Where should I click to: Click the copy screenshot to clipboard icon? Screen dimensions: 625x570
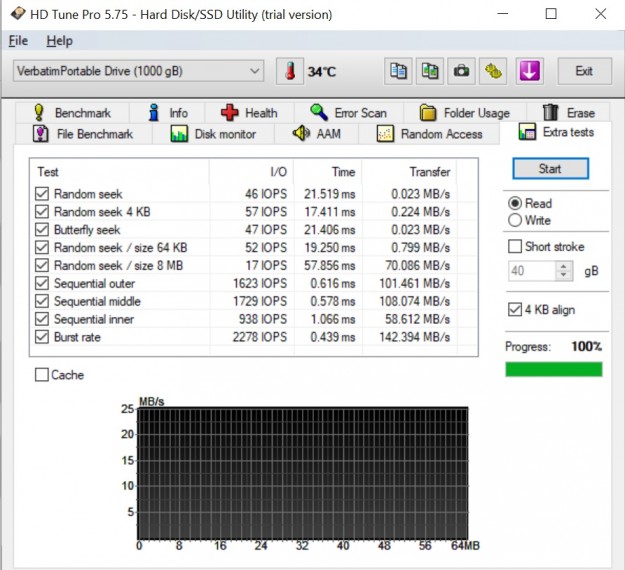(x=430, y=71)
